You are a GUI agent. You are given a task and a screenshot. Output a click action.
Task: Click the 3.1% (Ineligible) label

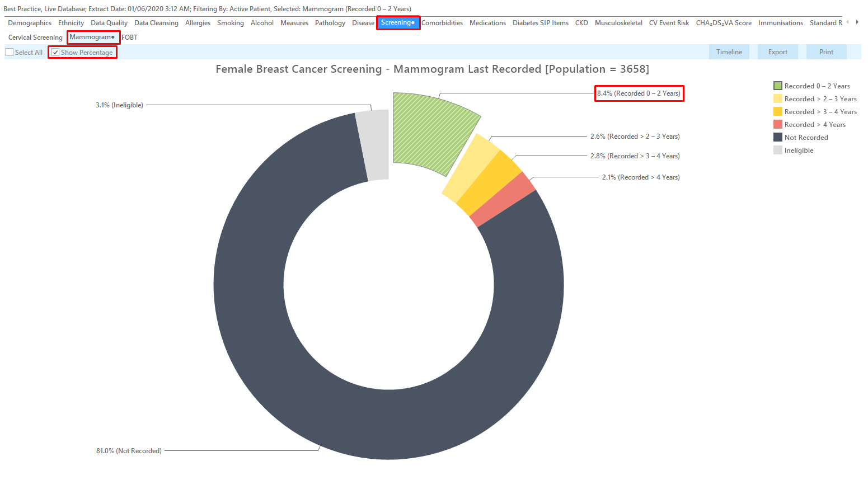(119, 105)
